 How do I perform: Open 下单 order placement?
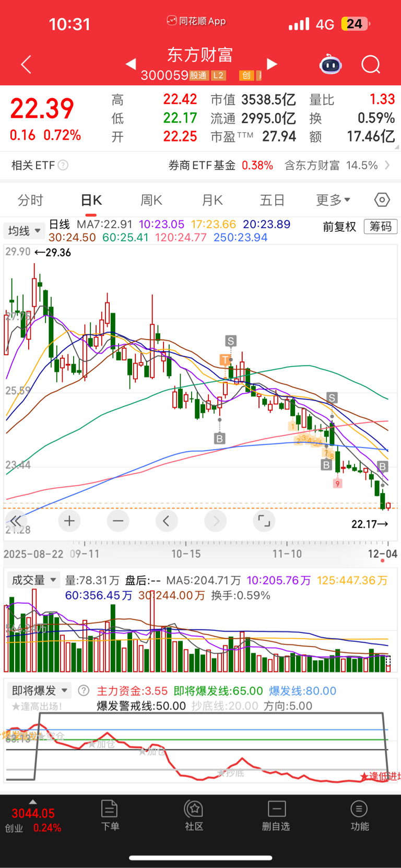click(110, 815)
